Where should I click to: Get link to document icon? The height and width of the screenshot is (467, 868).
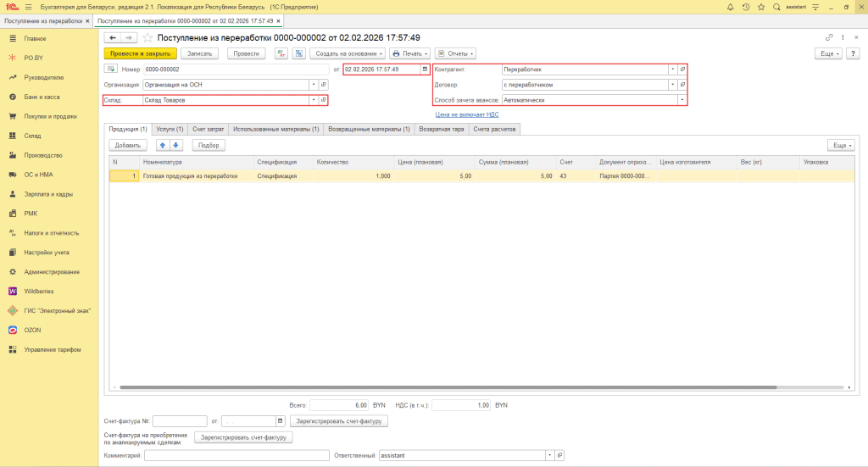(829, 38)
